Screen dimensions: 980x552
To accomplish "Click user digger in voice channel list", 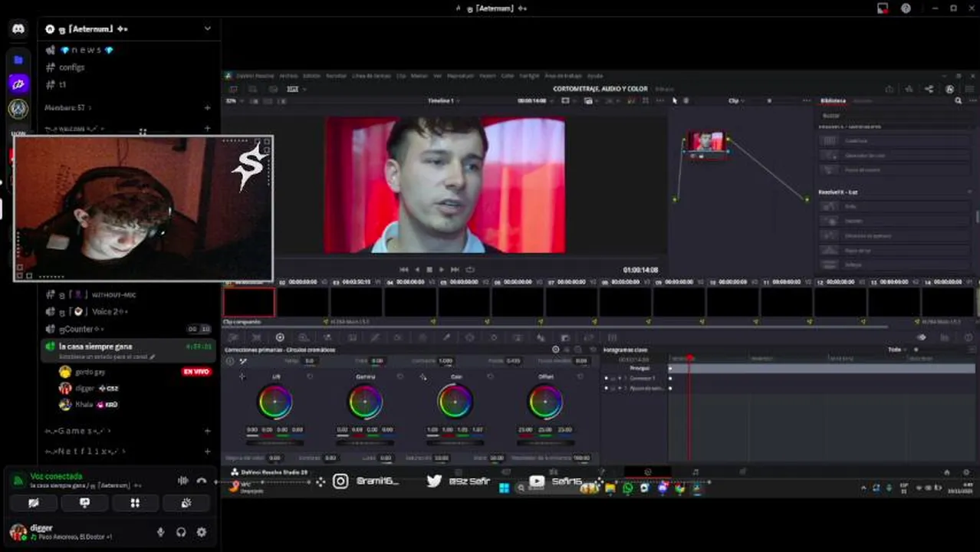I will [84, 389].
